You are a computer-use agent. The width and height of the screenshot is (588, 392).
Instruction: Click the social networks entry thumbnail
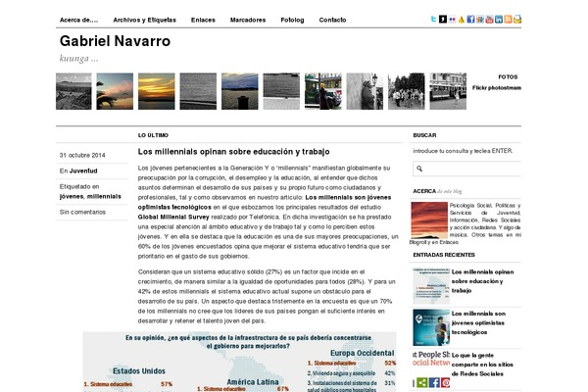tap(431, 369)
